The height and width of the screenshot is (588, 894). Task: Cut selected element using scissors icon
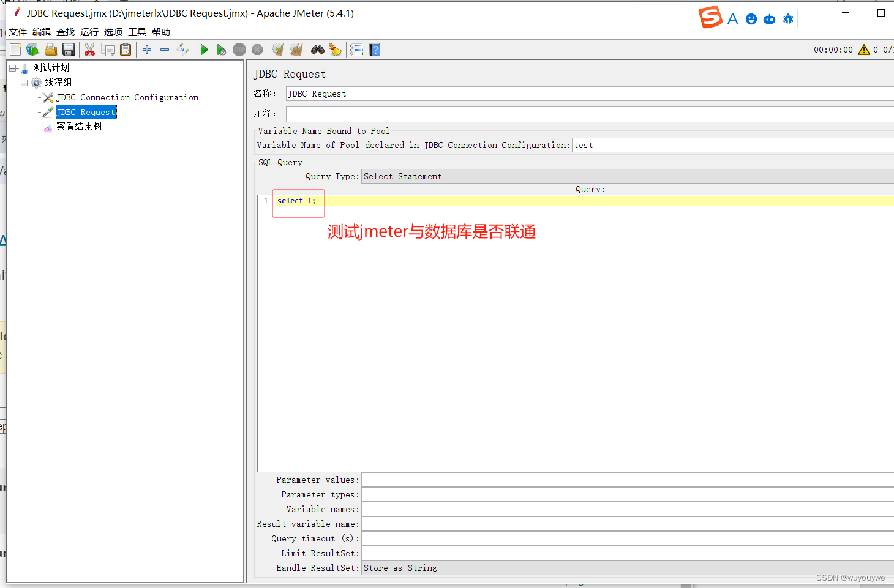coord(89,50)
